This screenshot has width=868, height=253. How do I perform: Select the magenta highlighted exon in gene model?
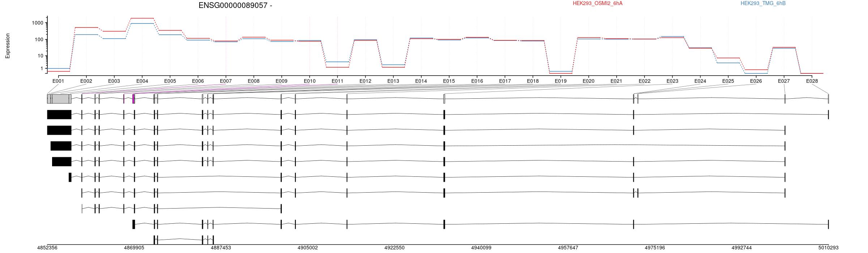[x=133, y=99]
